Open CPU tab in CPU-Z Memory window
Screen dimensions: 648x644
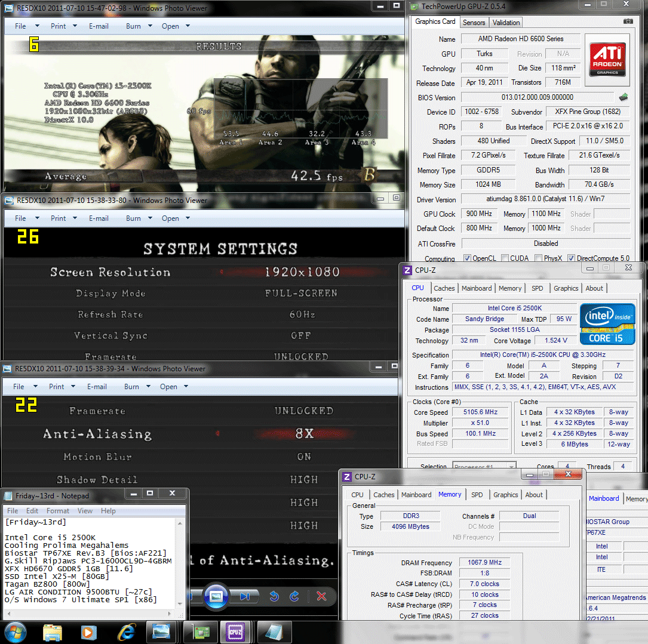pyautogui.click(x=357, y=495)
